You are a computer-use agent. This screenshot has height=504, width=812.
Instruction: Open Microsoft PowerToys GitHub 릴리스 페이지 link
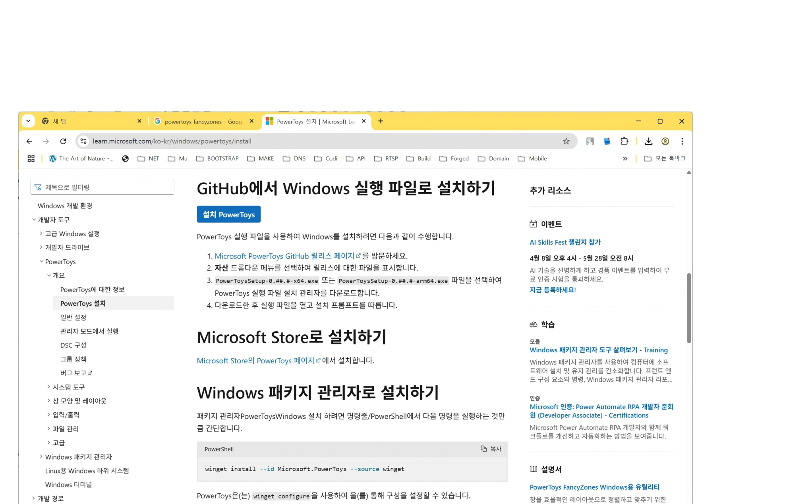click(284, 256)
